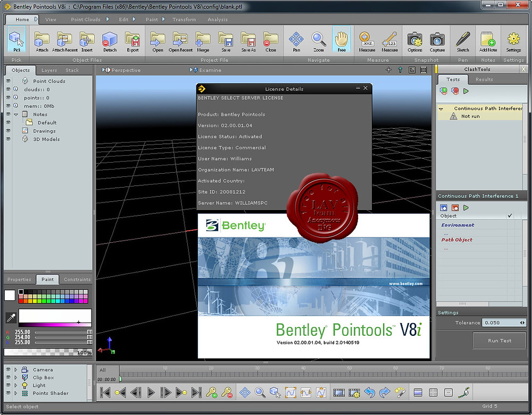This screenshot has height=415, width=532.
Task: Add a new clash test icon
Action: point(444,91)
